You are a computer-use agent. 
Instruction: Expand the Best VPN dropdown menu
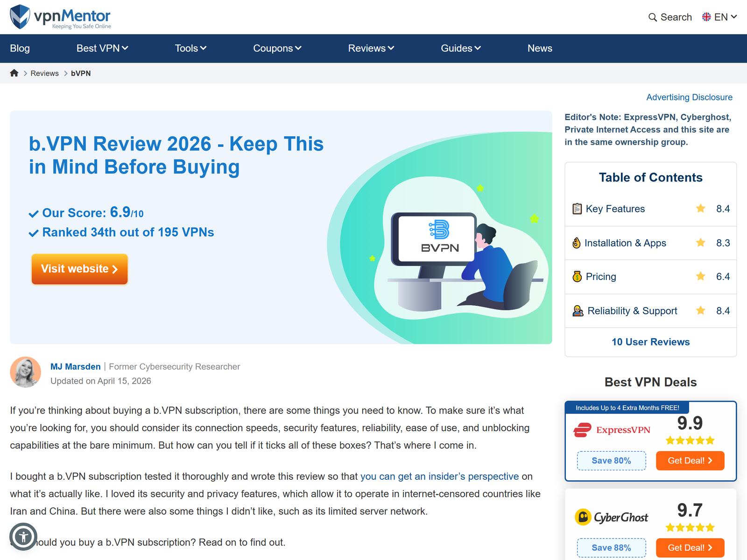[x=102, y=49]
